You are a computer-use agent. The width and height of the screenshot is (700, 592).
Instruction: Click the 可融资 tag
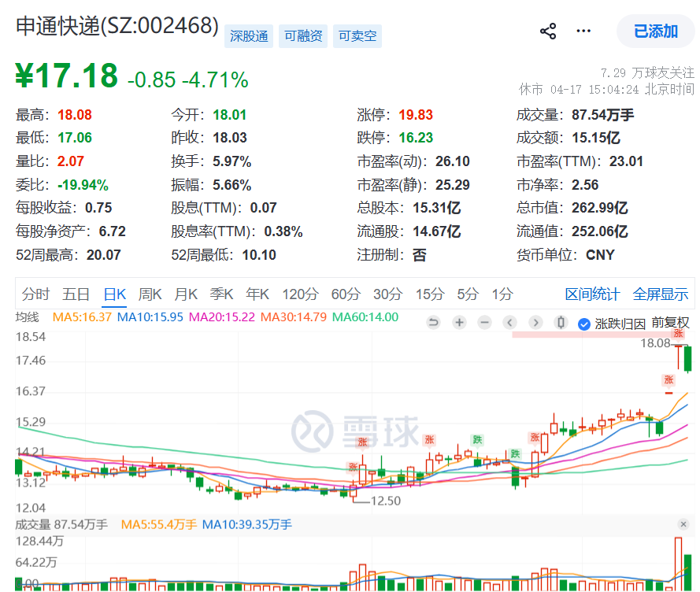point(303,35)
